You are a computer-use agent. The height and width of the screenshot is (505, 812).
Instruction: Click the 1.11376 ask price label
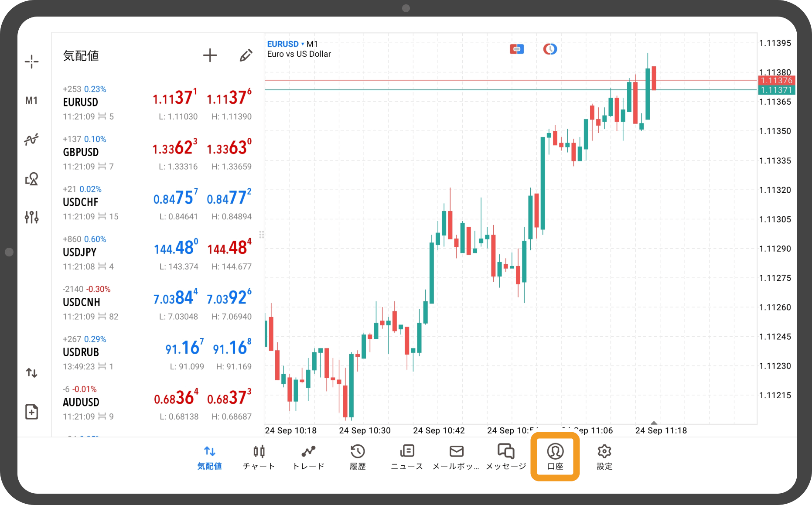click(x=776, y=80)
